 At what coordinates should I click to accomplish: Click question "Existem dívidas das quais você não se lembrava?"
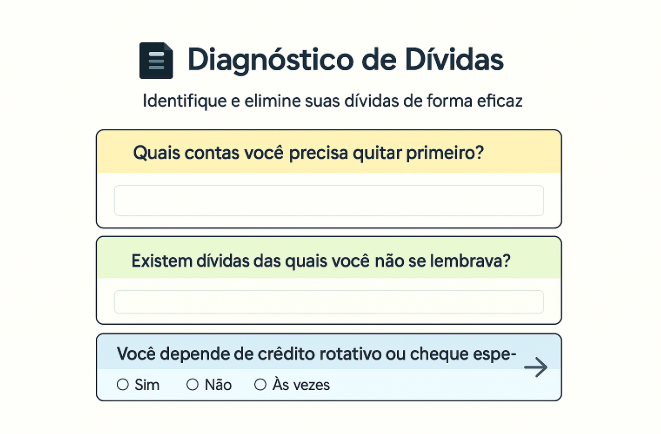pyautogui.click(x=321, y=261)
